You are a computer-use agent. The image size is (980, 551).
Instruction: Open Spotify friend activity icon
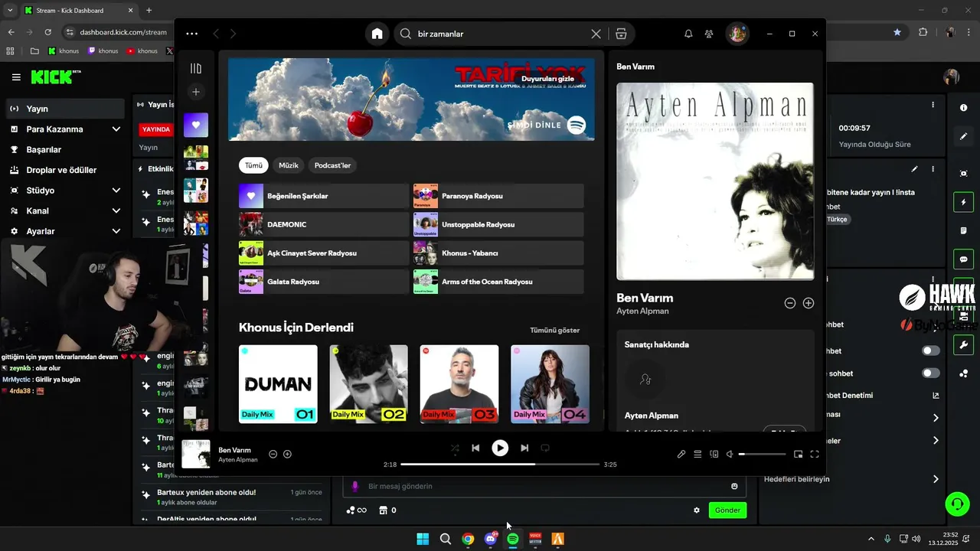(709, 34)
